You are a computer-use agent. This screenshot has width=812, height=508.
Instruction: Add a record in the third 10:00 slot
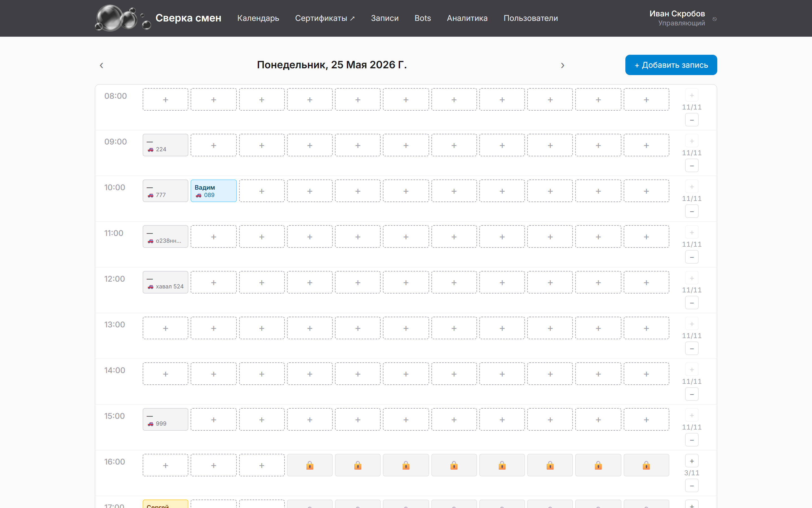tap(262, 191)
